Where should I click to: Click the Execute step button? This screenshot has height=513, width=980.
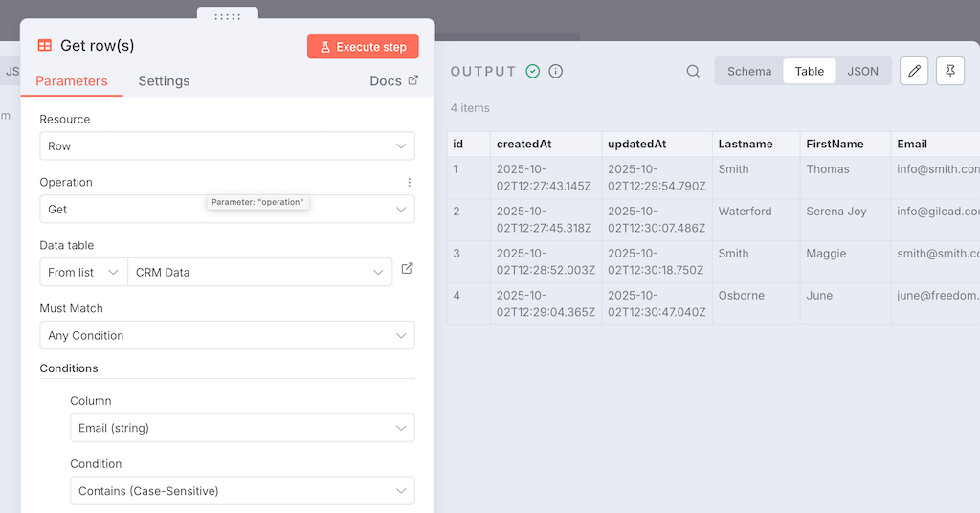(x=363, y=47)
